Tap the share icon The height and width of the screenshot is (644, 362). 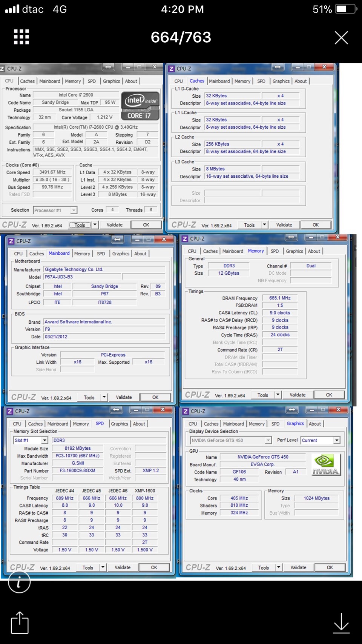point(20,622)
